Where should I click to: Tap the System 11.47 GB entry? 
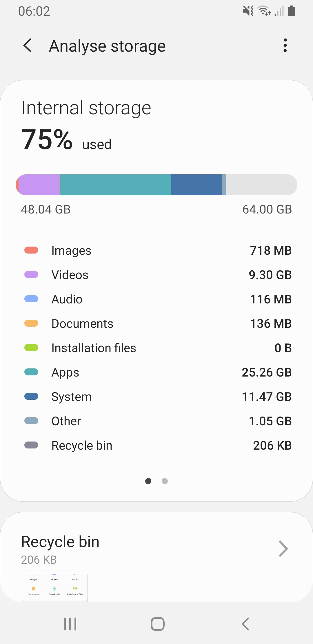[x=156, y=397]
